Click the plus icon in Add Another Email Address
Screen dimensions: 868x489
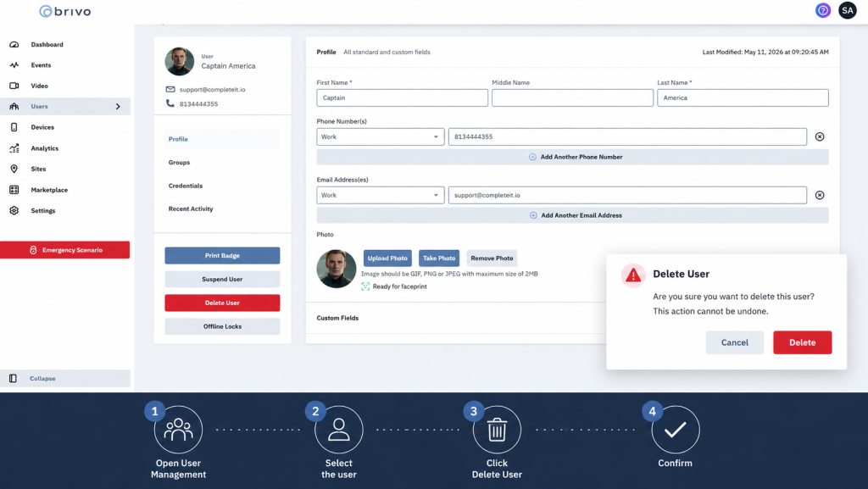pos(533,215)
